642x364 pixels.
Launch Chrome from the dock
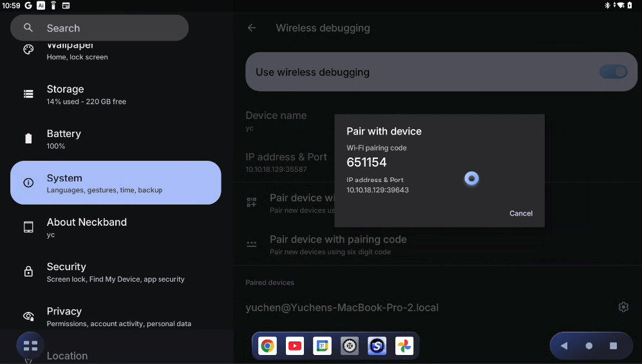(267, 346)
